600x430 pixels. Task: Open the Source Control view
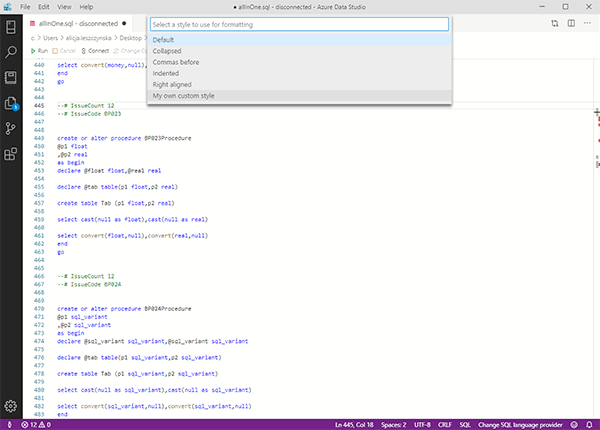pyautogui.click(x=11, y=129)
